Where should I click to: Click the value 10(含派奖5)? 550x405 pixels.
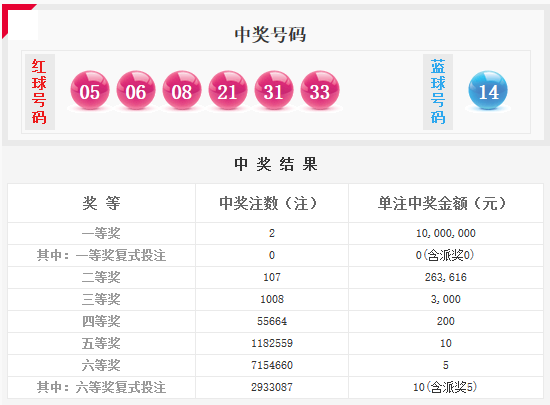tap(445, 387)
